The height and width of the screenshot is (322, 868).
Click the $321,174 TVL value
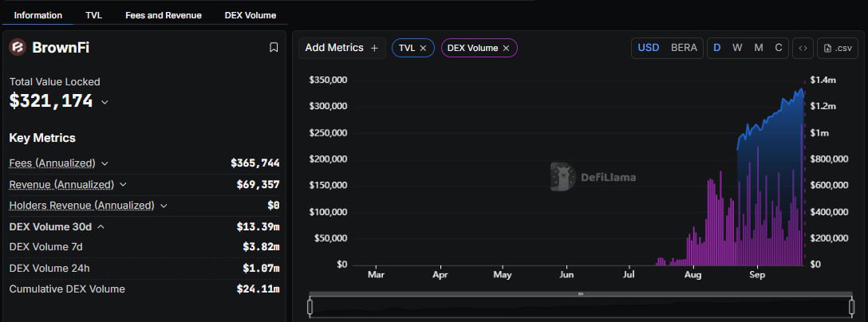pyautogui.click(x=51, y=100)
